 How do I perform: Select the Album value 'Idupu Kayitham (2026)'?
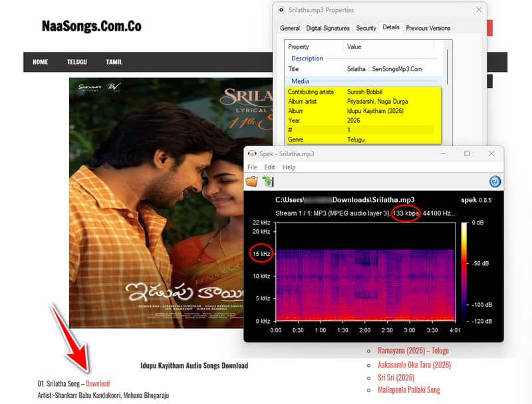click(x=375, y=111)
